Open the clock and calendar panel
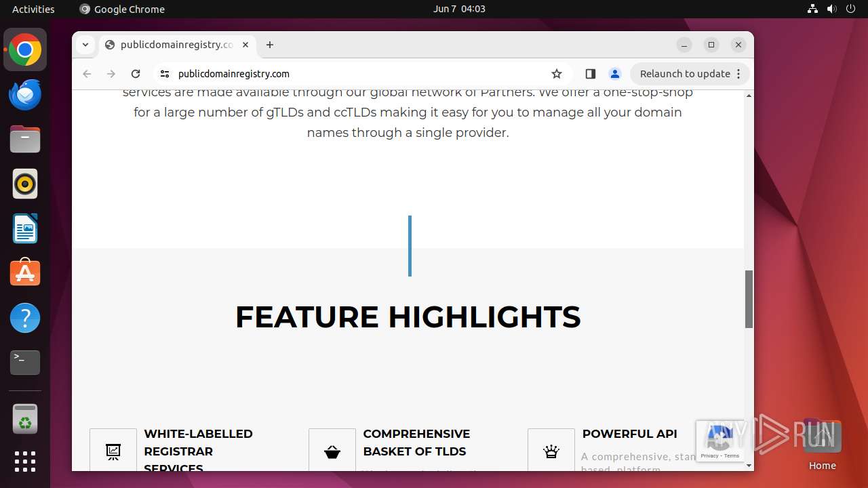 click(x=459, y=9)
